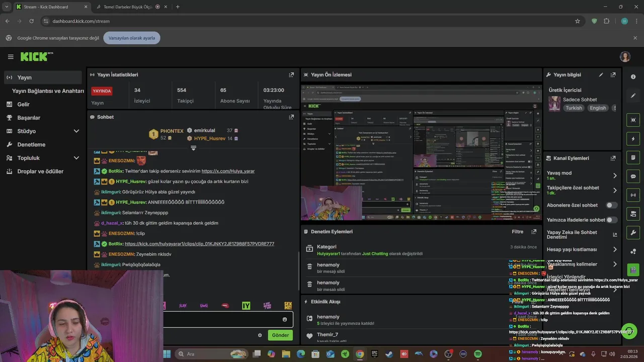644x362 pixels.
Task: Toggle Yalnızca ifadelerle sohbet switch
Action: coord(611,220)
